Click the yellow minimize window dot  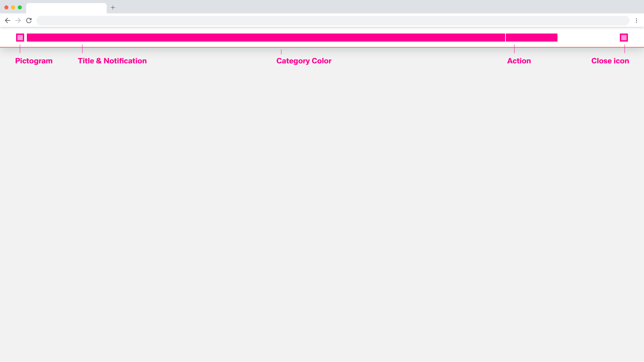coord(13,7)
